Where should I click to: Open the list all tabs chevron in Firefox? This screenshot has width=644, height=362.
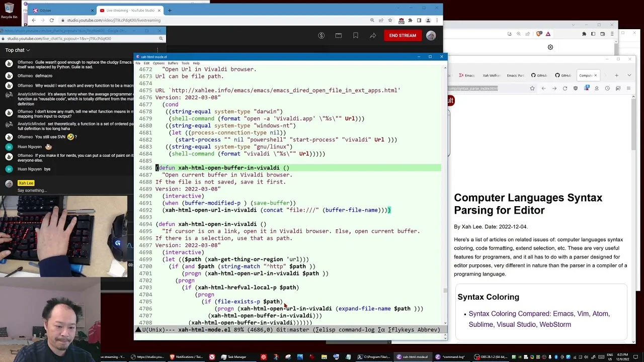629,75
